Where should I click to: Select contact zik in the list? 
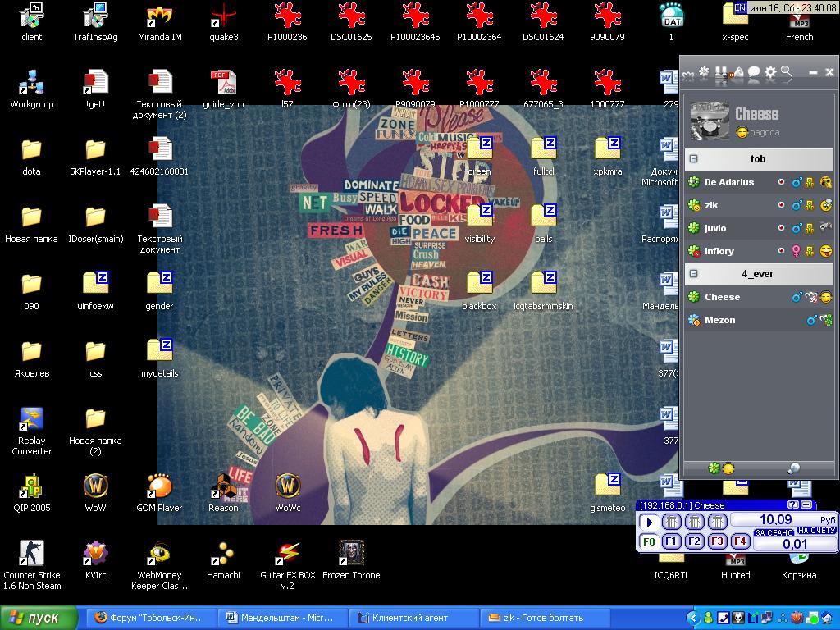click(760, 205)
